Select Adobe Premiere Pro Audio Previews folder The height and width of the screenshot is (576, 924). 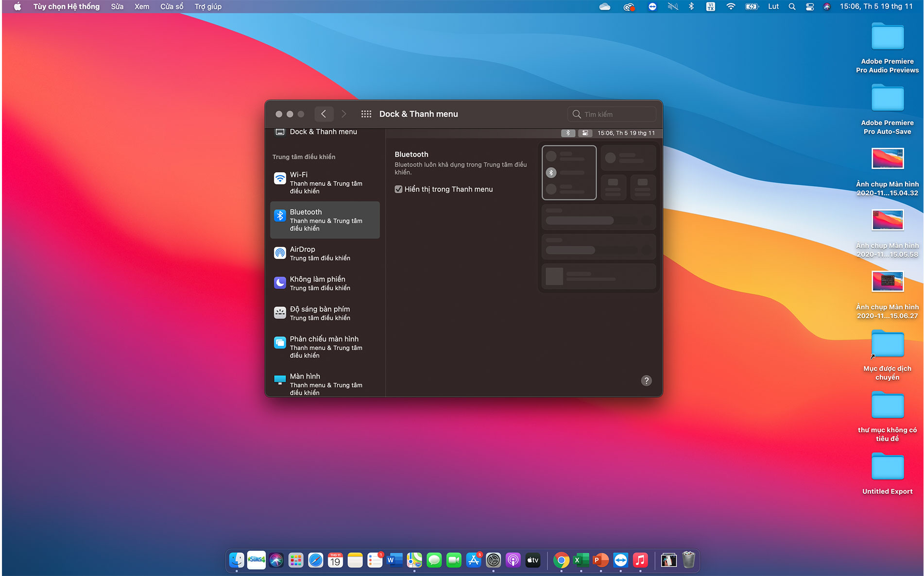887,48
